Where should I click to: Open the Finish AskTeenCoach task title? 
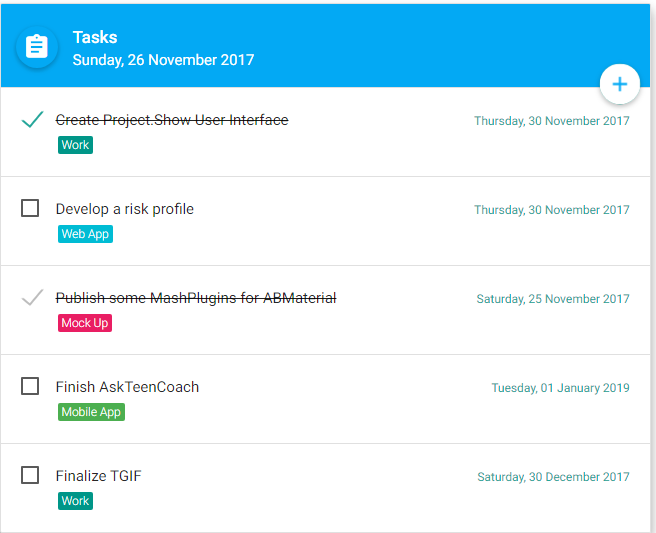click(127, 387)
